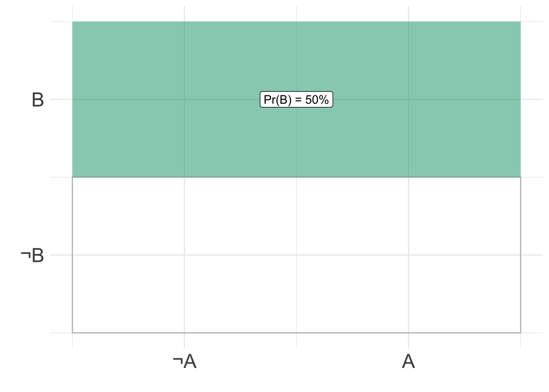Click bottom-right corner of the white rectangle
This screenshot has height=392, width=549.
click(521, 333)
